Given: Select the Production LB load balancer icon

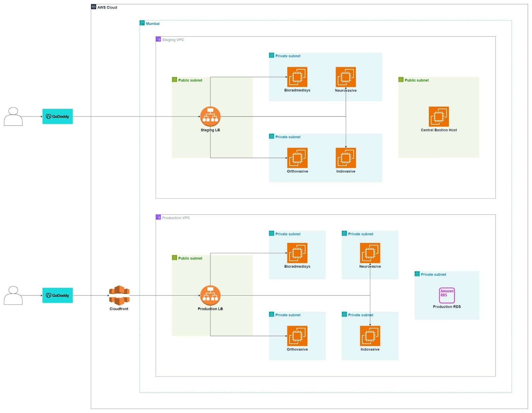Looking at the screenshot, I should pyautogui.click(x=210, y=295).
